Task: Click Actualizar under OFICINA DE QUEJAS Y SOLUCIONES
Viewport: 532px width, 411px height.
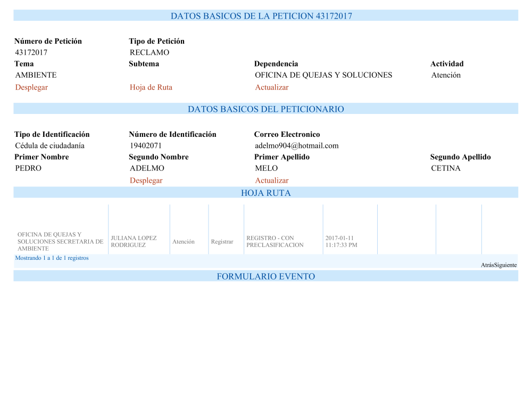Action: pos(271,87)
